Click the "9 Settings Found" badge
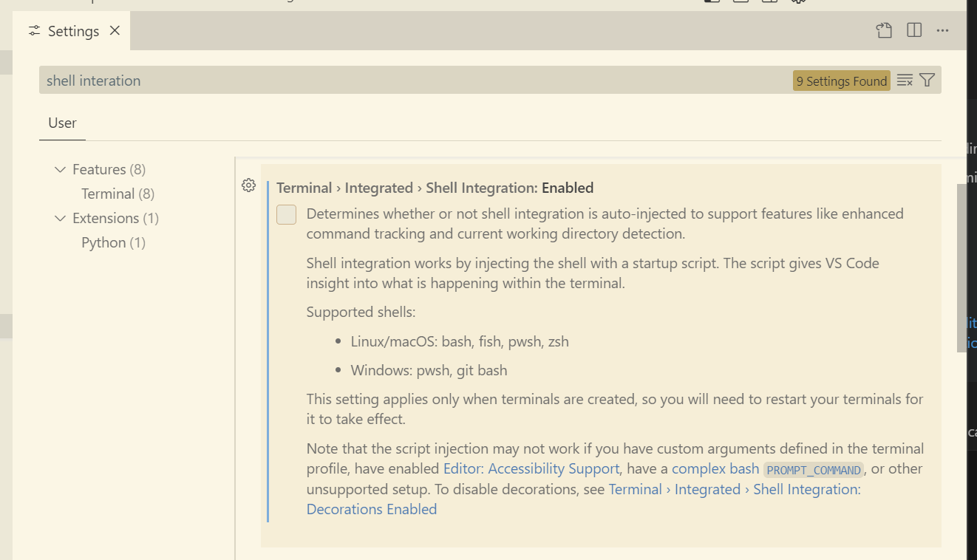Viewport: 977px width, 560px height. 841,81
